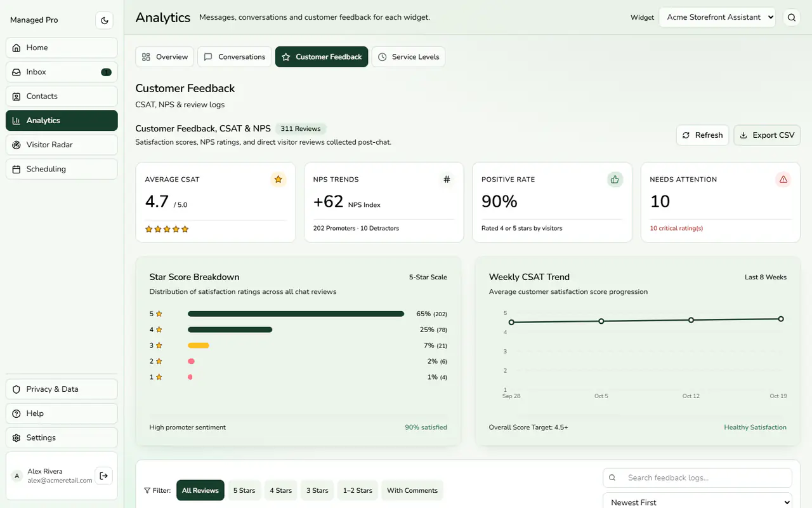Filter reviews by 5 Stars
Image resolution: width=812 pixels, height=508 pixels.
coord(244,490)
